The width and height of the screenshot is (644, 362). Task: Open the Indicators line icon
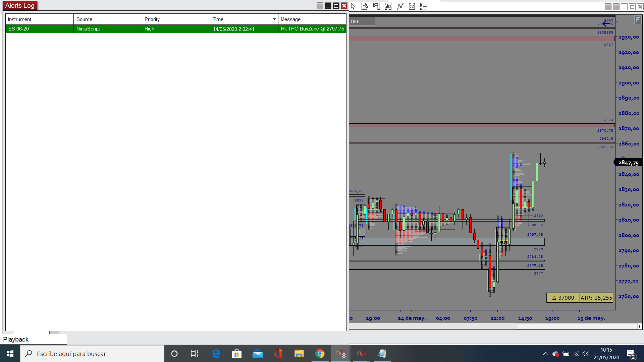pyautogui.click(x=400, y=6)
